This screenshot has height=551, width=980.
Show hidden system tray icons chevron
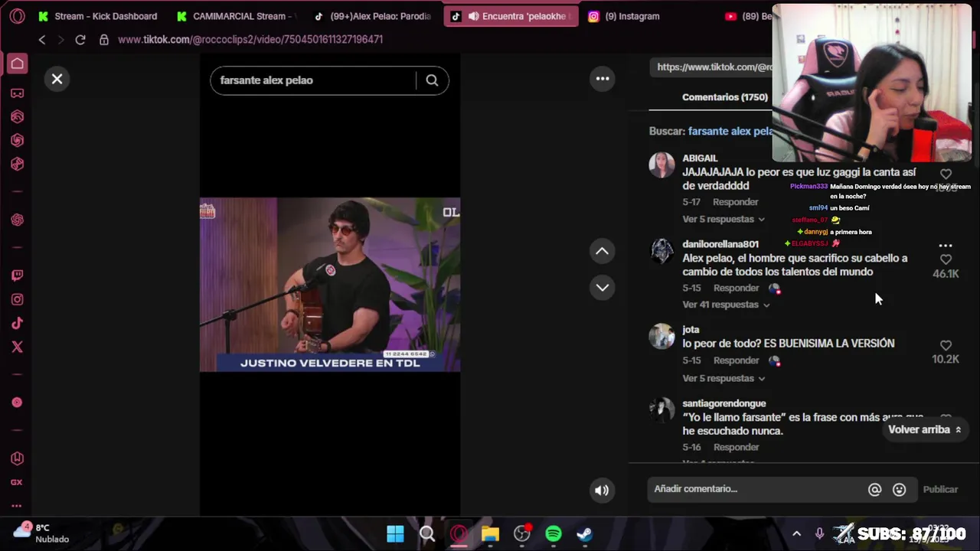796,534
